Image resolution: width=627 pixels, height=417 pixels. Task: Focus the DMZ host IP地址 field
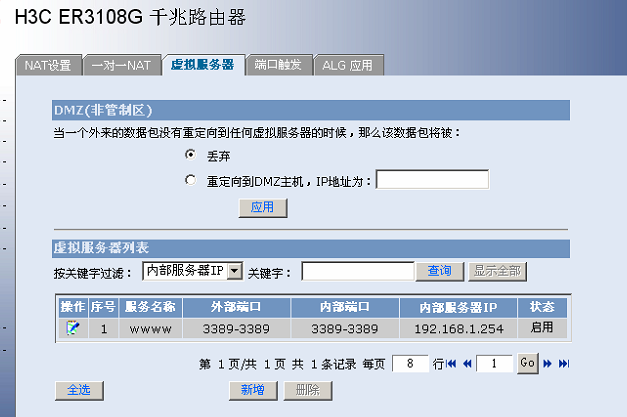[x=432, y=180]
